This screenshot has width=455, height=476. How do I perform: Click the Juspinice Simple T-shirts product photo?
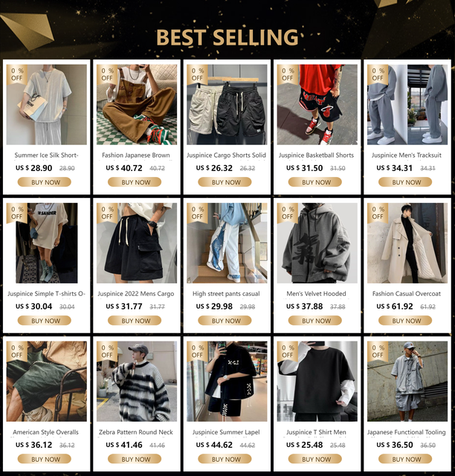pyautogui.click(x=46, y=243)
